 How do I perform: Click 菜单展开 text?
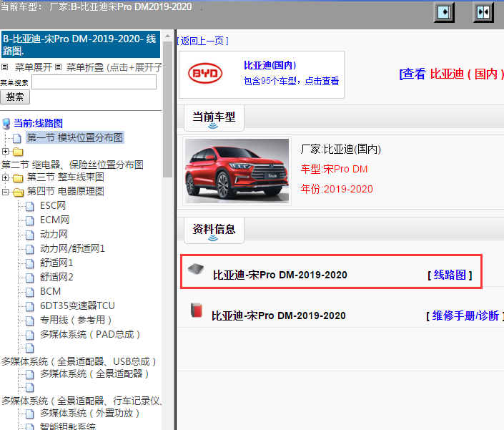coord(34,67)
